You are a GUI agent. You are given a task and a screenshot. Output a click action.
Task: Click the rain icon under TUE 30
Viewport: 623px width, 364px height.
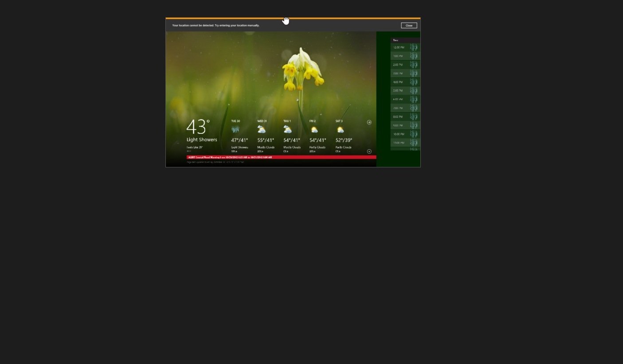click(235, 129)
